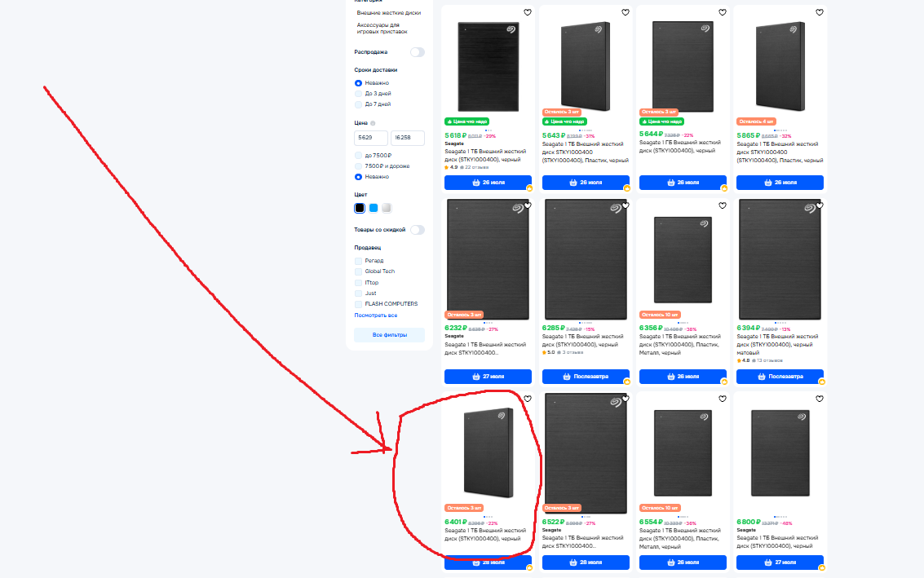The height and width of the screenshot is (578, 924).
Task: Click the Цена что надо badge on the 5 618 ₽ card
Action: click(x=466, y=122)
